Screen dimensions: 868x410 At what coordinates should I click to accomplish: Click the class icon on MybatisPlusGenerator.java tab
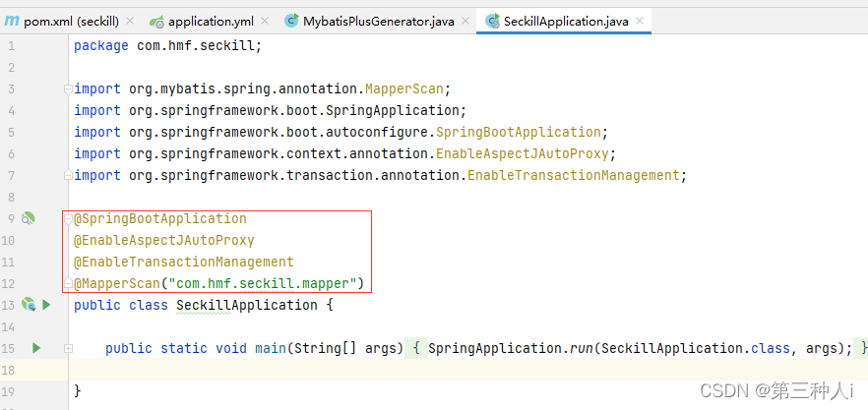[291, 21]
